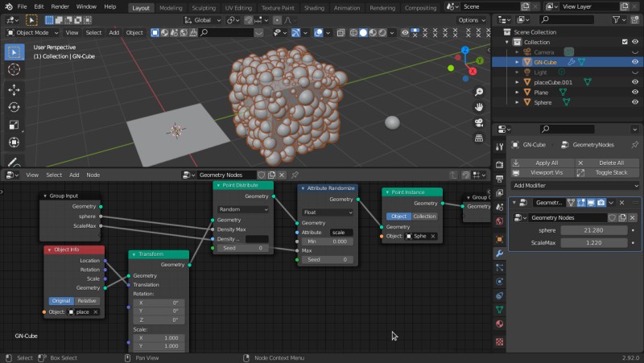Hide Plane object with its eye icon
The height and width of the screenshot is (363, 644).
pyautogui.click(x=635, y=93)
